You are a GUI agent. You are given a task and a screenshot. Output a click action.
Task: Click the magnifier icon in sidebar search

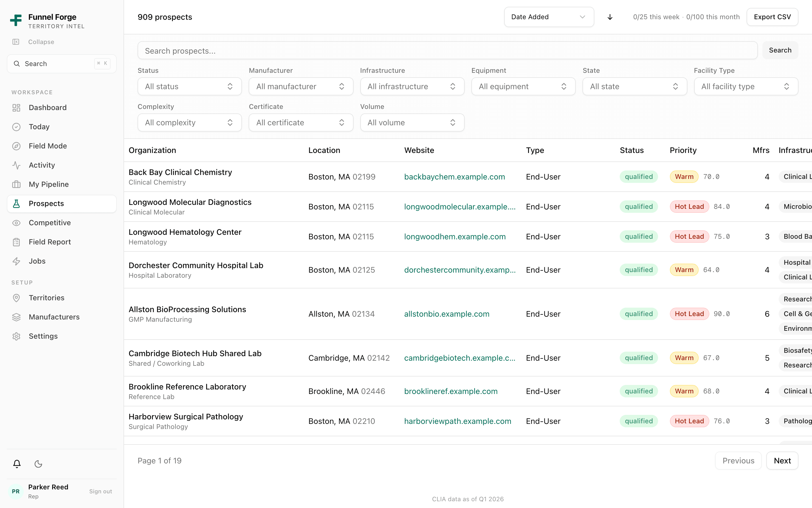pyautogui.click(x=16, y=63)
